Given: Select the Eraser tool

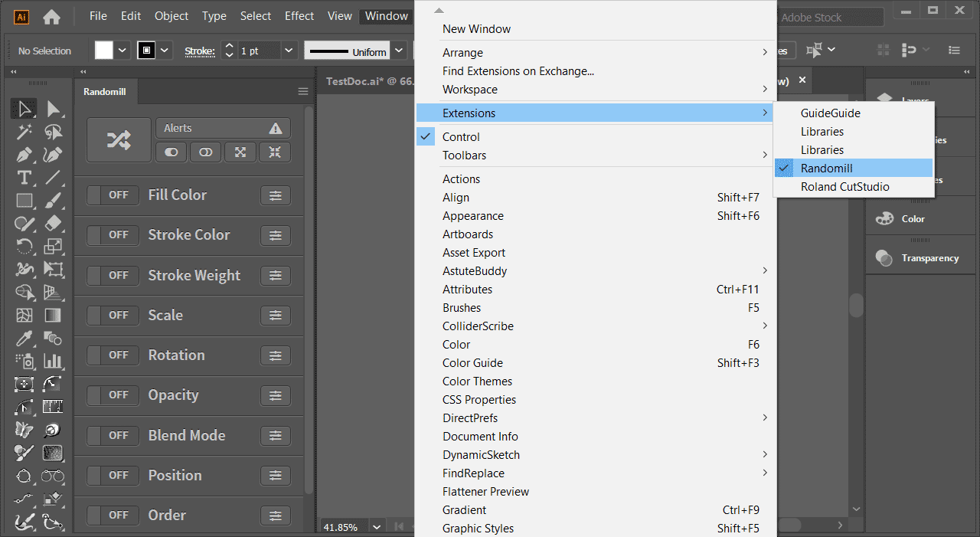Looking at the screenshot, I should tap(53, 224).
